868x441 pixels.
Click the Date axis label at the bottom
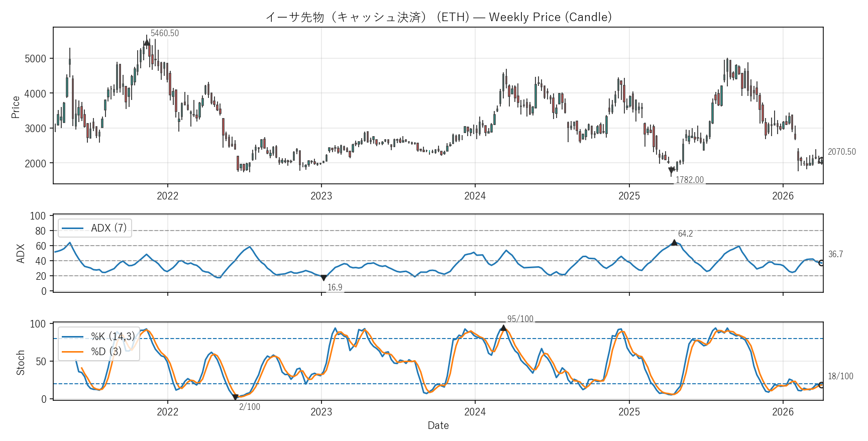pos(438,425)
